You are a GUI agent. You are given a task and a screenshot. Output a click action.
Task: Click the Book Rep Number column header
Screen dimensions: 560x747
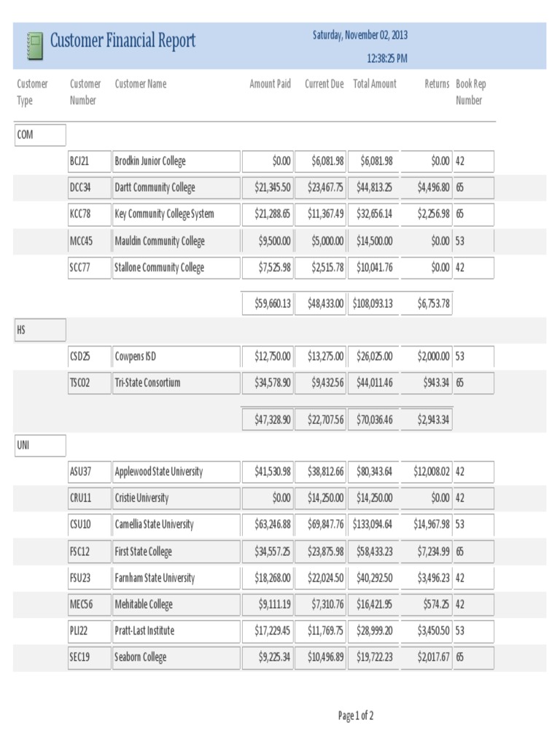coord(470,92)
